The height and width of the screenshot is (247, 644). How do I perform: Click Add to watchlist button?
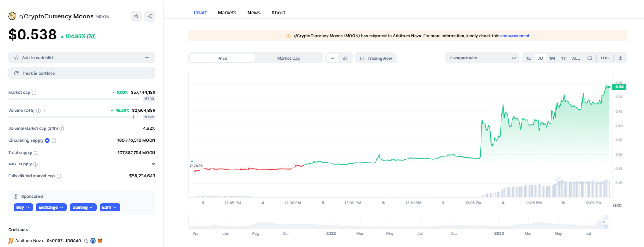[x=82, y=58]
